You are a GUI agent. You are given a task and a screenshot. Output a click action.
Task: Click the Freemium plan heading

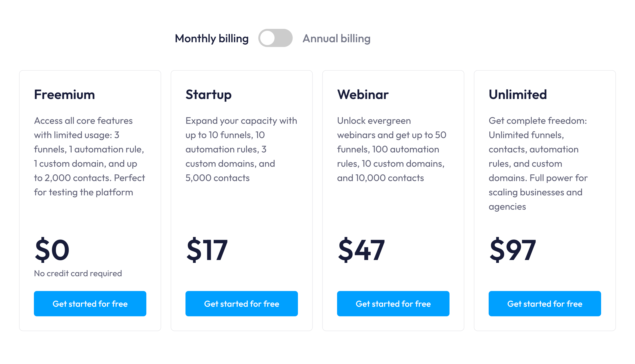(64, 94)
